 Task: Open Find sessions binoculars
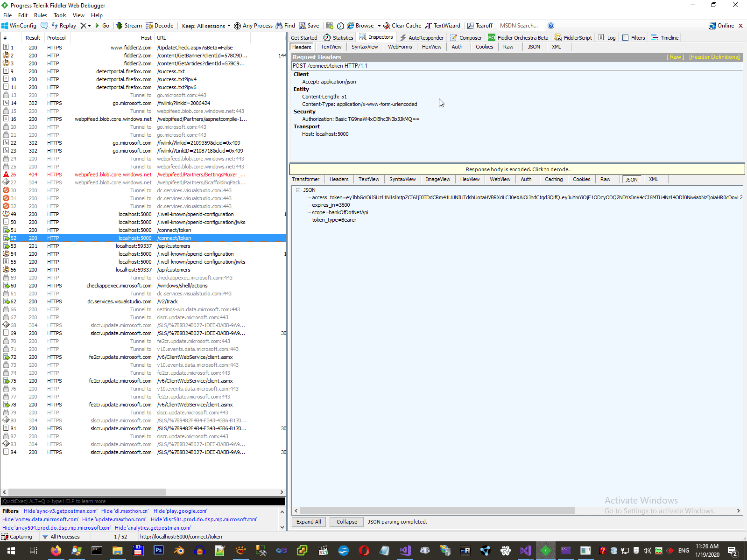point(285,26)
